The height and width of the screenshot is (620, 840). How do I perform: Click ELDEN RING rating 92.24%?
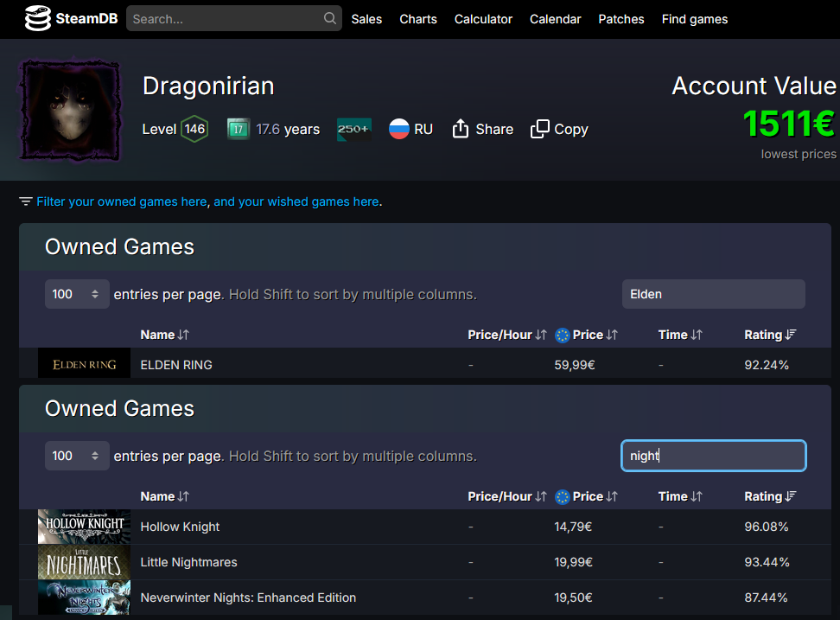[766, 365]
